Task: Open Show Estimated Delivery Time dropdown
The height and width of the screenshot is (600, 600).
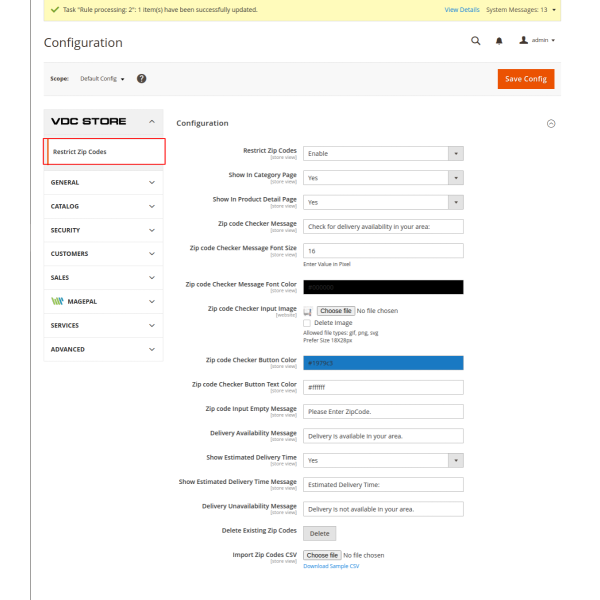Action: pyautogui.click(x=383, y=460)
